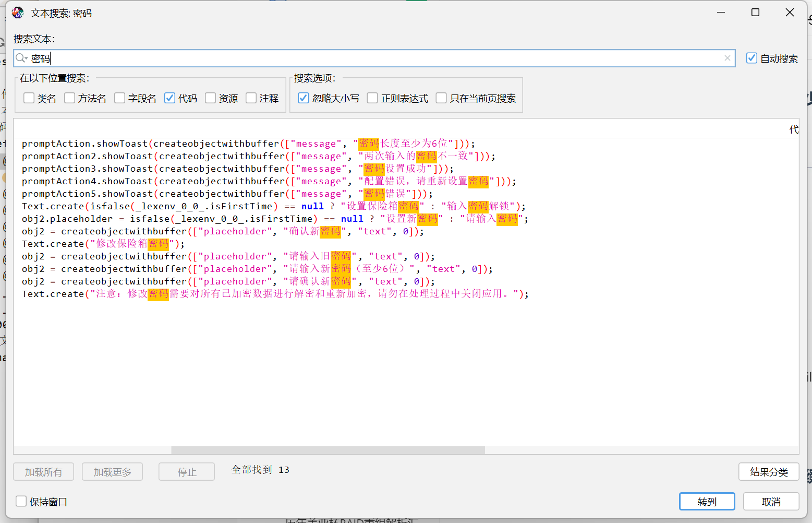Enable the 类名 search location checkbox
This screenshot has height=523, width=812.
pos(29,98)
